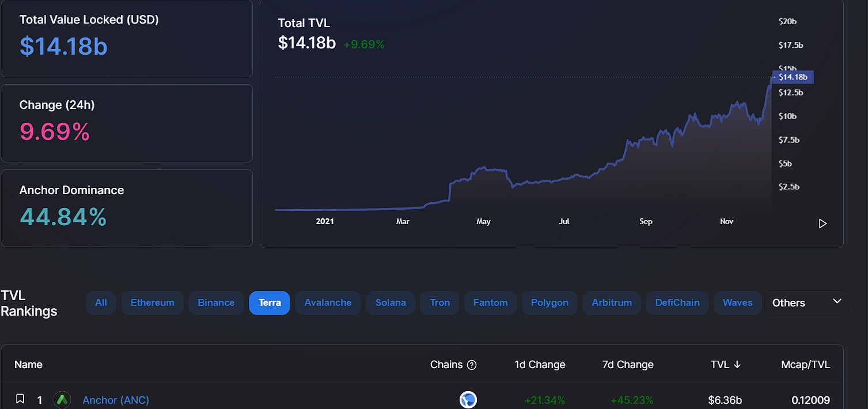Screen dimensions: 868x409
Task: Switch to the Ethereum chain filter
Action: click(152, 303)
